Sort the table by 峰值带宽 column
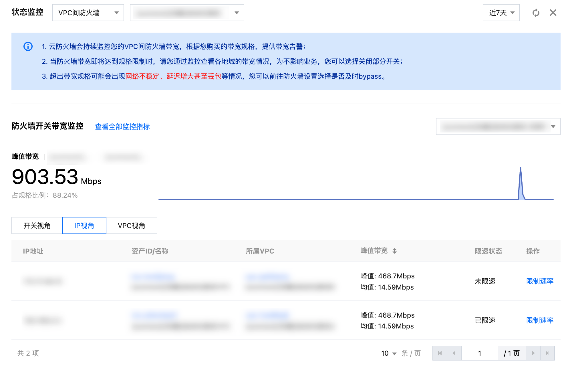This screenshot has width=564, height=392. [395, 251]
